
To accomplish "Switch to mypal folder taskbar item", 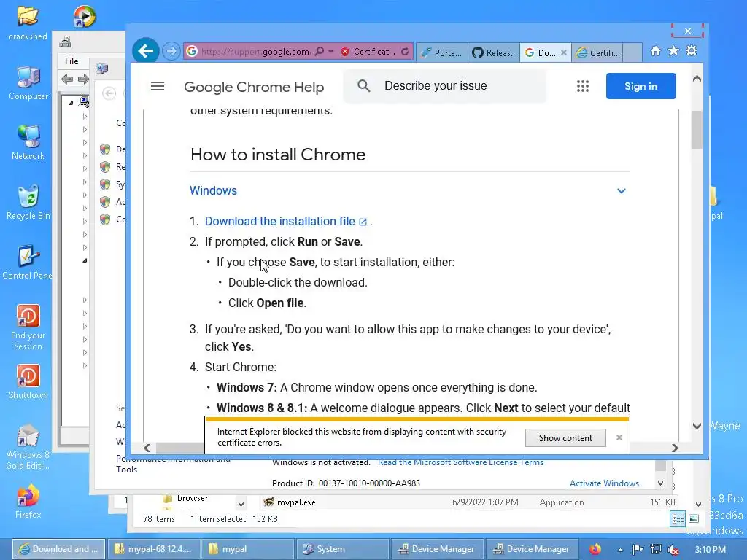I will (x=247, y=549).
